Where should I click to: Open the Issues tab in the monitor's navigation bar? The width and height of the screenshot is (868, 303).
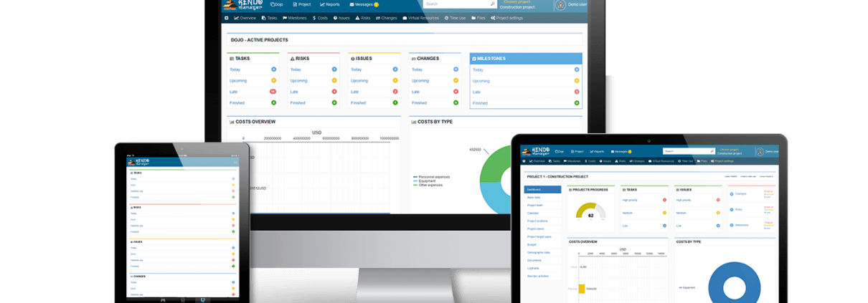[x=341, y=18]
